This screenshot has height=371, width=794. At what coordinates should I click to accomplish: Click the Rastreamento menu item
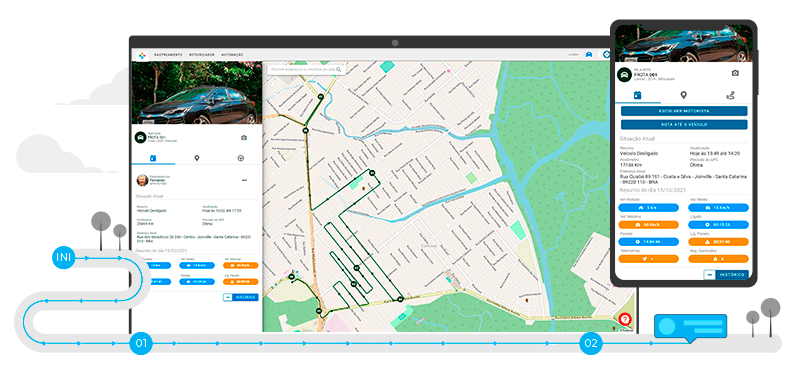pos(168,55)
